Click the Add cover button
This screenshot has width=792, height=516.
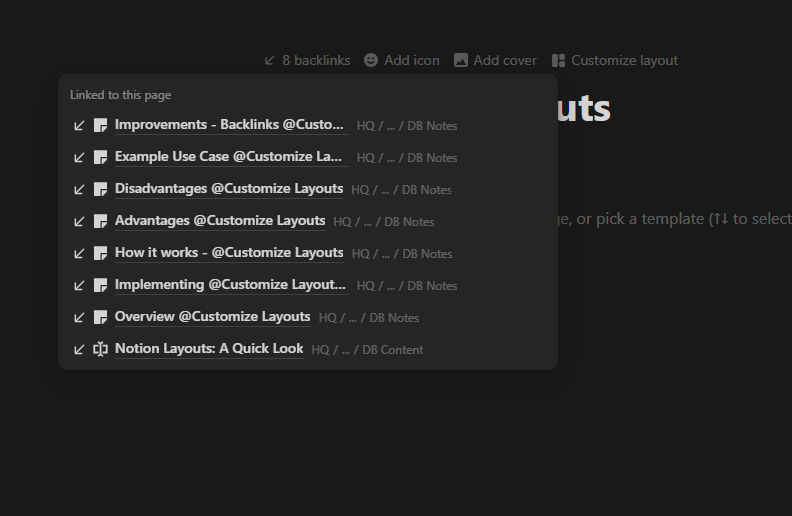point(496,61)
